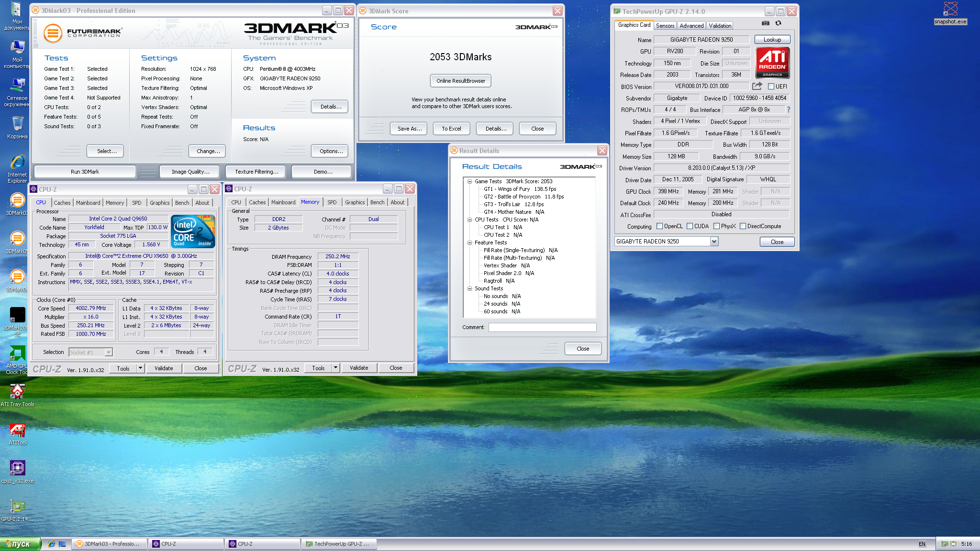
Task: Click the BIOS share/export icon in GPU-Z
Action: tap(757, 86)
